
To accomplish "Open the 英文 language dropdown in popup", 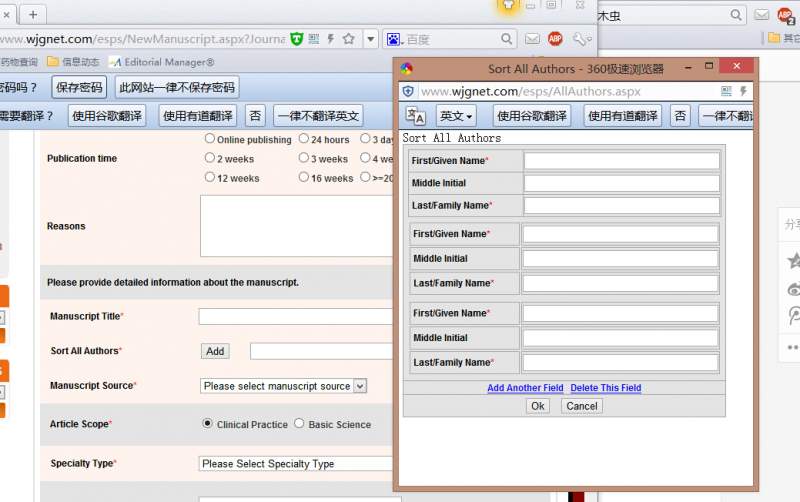I will tap(456, 116).
